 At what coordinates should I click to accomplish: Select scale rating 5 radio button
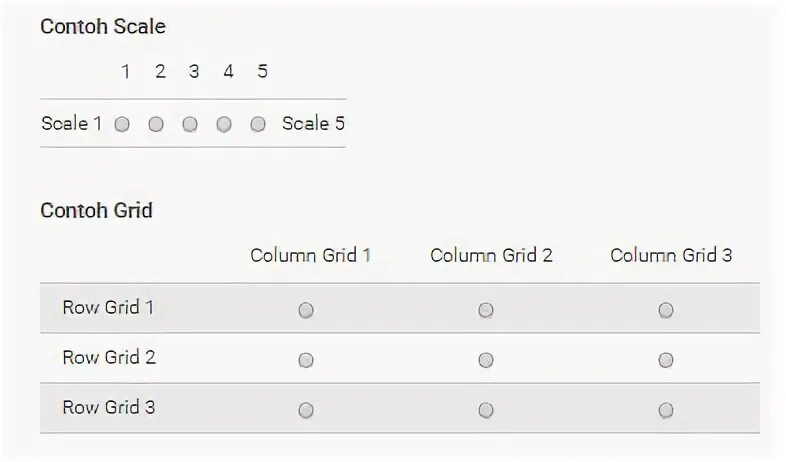(258, 125)
